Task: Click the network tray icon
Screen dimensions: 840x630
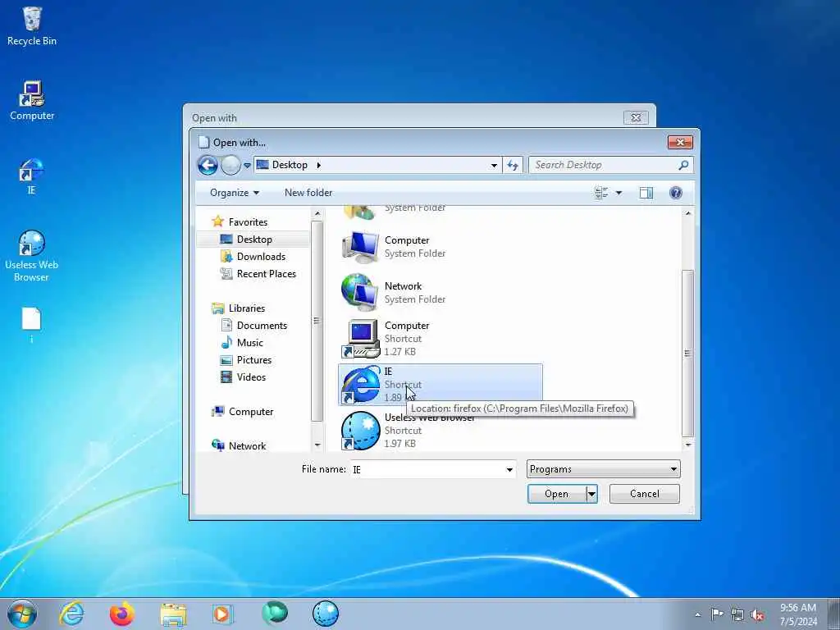Action: (x=737, y=614)
